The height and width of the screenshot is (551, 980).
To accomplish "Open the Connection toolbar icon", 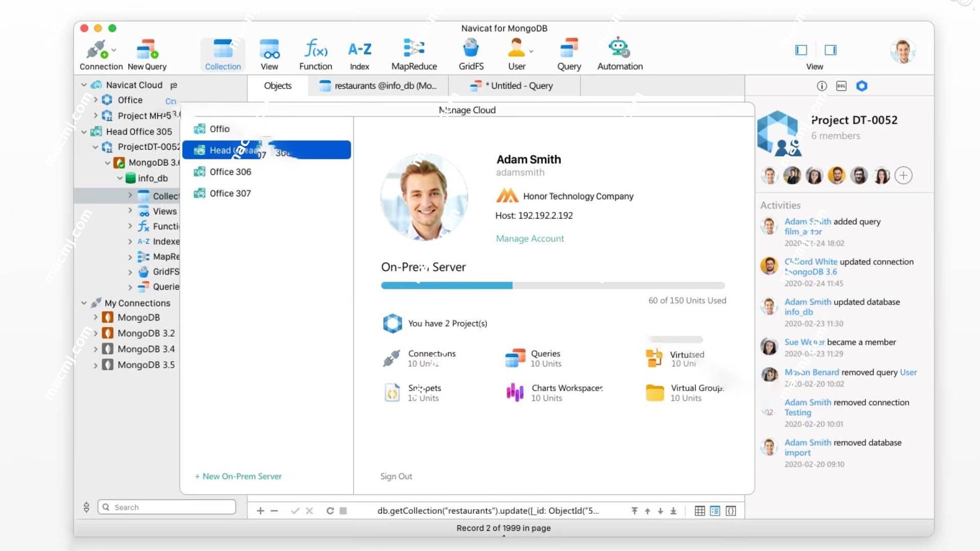I will (x=97, y=49).
